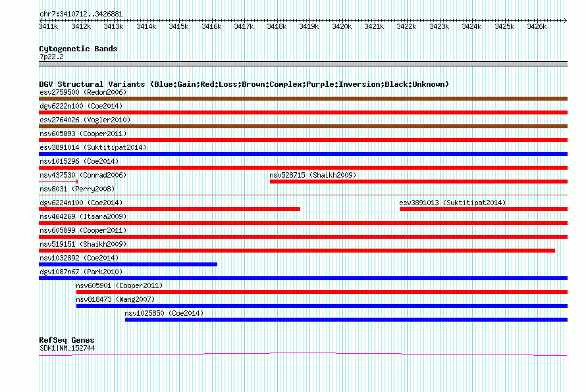Click the nsv605893 (Cooper2011) red bar

pos(303,140)
